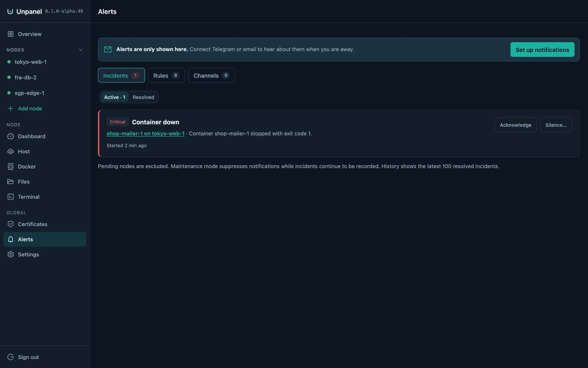This screenshot has height=368, width=588.
Task: Open the Files page
Action: point(45,182)
